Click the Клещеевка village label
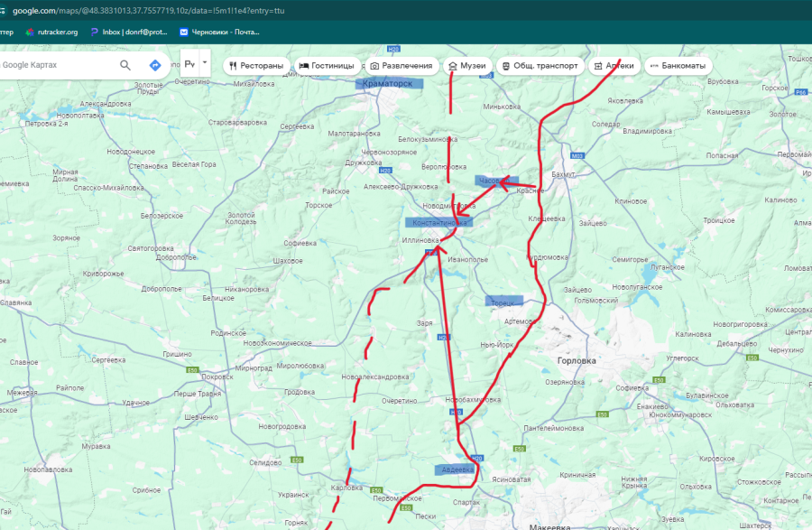Screen dimensions: 812x530 pos(547,219)
